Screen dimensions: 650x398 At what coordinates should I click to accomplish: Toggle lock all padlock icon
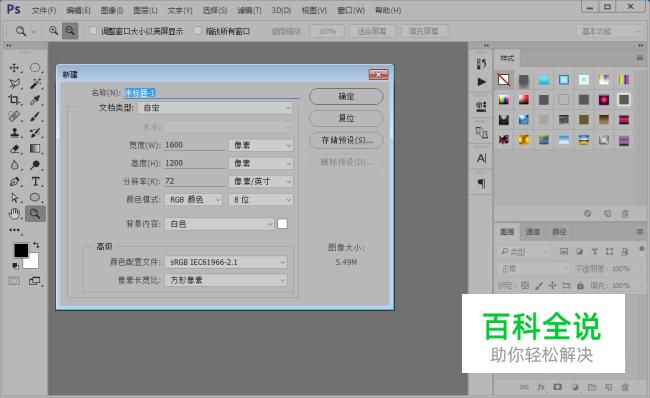(x=580, y=285)
